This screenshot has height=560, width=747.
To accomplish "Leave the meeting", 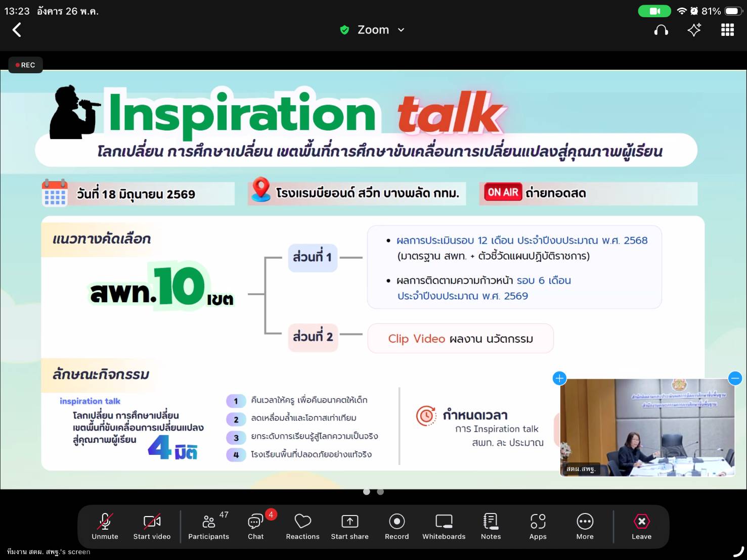I will click(641, 526).
